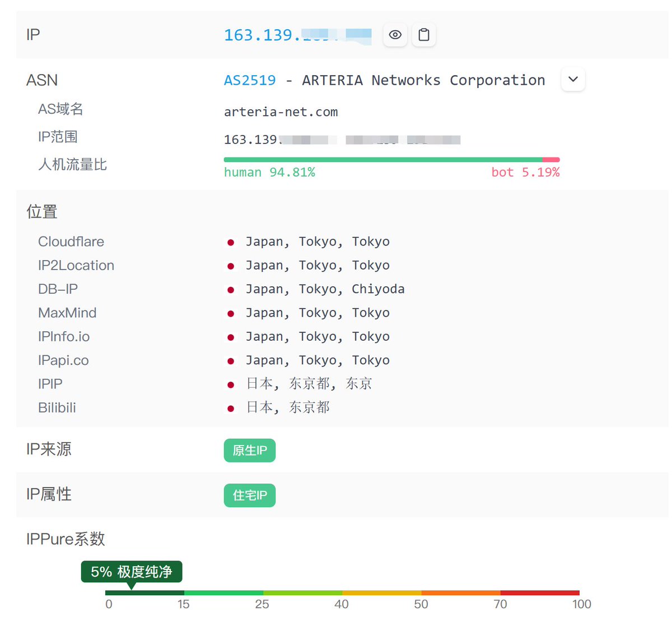Click the Bilibili row label
Image resolution: width=672 pixels, height=626 pixels.
point(57,407)
